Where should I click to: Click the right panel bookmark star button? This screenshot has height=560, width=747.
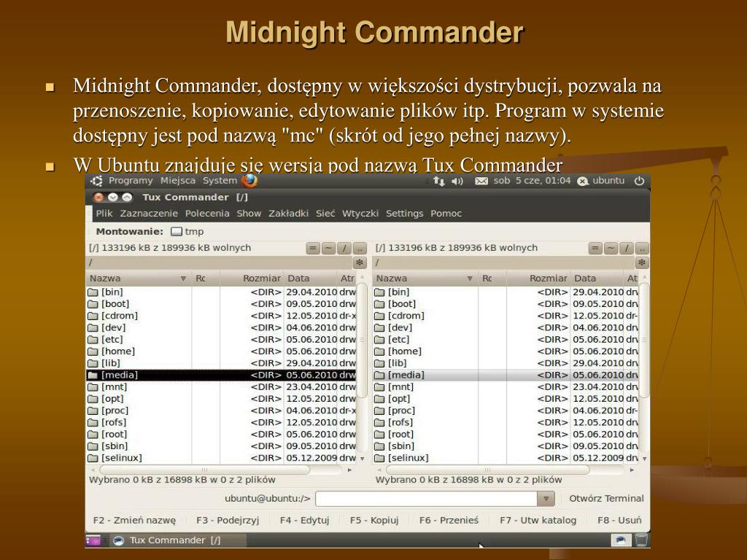tap(642, 262)
